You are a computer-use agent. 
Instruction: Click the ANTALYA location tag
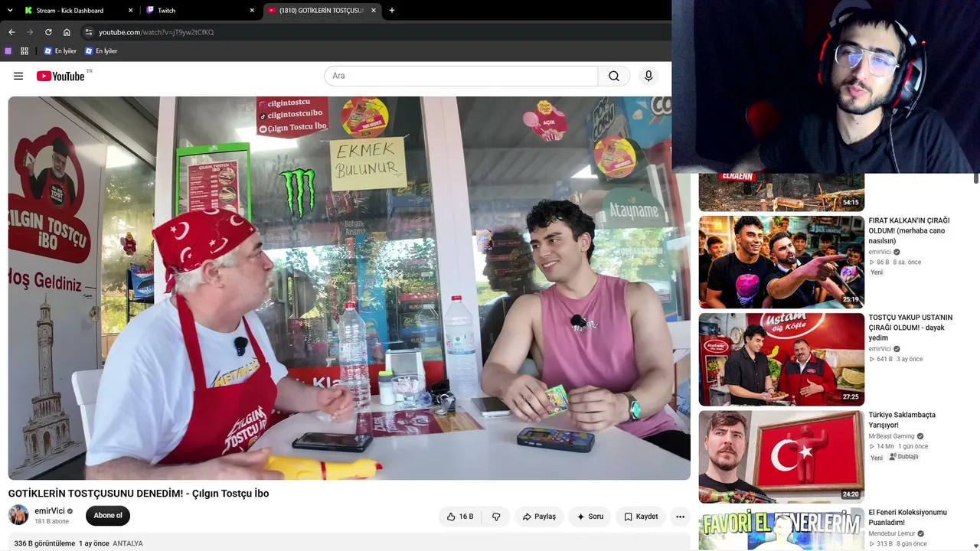coord(128,543)
